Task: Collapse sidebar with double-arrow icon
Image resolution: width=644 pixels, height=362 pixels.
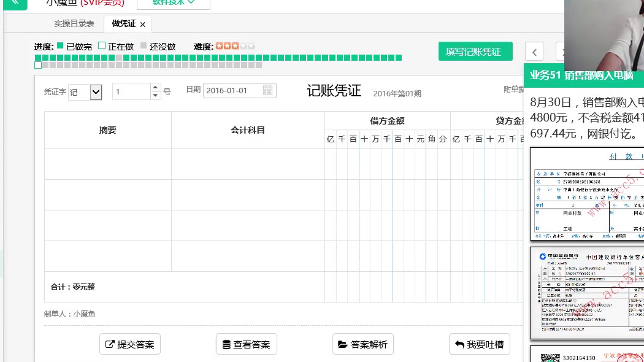Action: click(x=15, y=3)
